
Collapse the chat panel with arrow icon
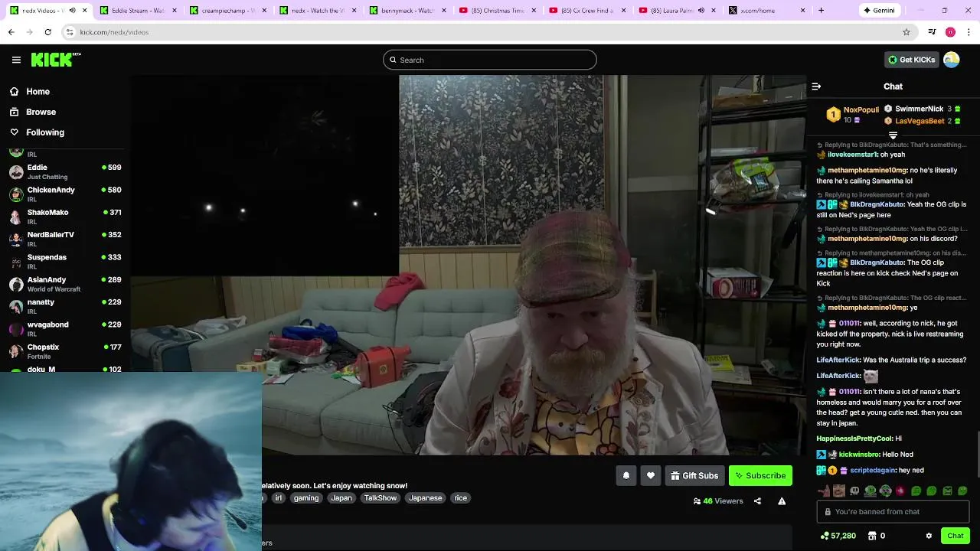pyautogui.click(x=816, y=86)
